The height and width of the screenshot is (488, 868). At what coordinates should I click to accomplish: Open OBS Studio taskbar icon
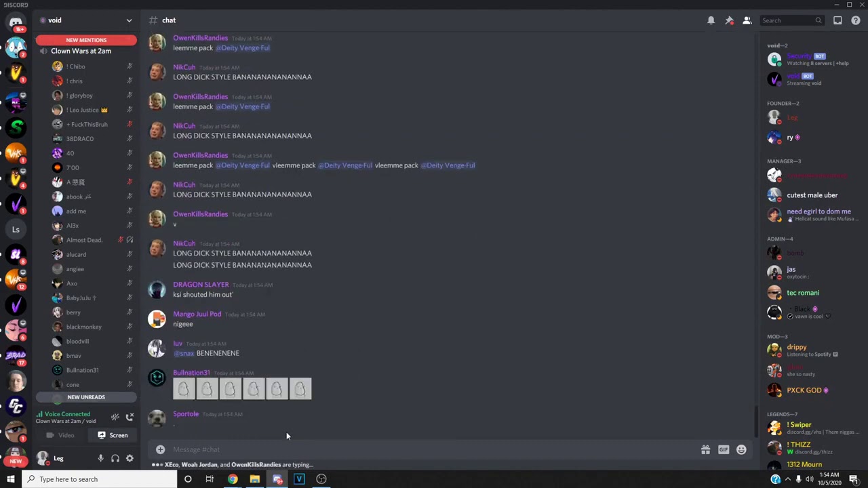tap(321, 479)
